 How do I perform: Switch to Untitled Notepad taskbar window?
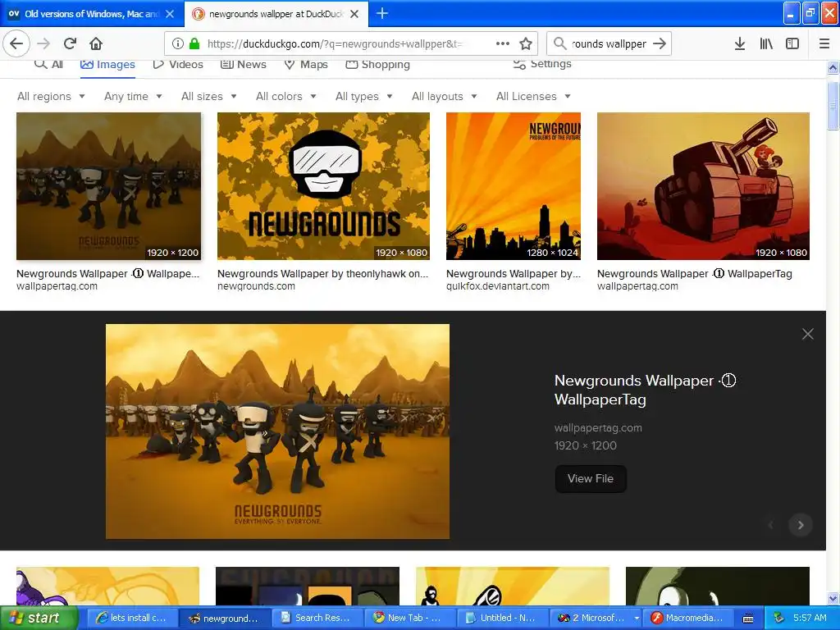(x=502, y=619)
